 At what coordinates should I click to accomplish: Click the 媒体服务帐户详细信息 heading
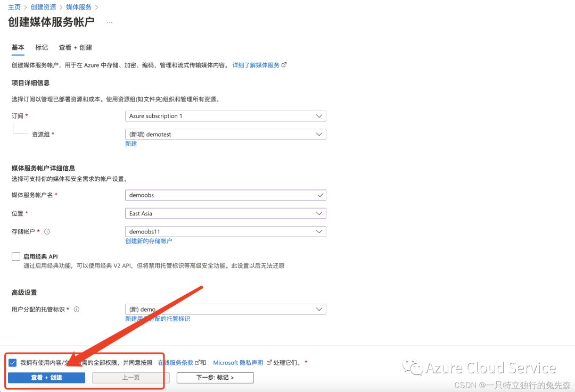43,168
